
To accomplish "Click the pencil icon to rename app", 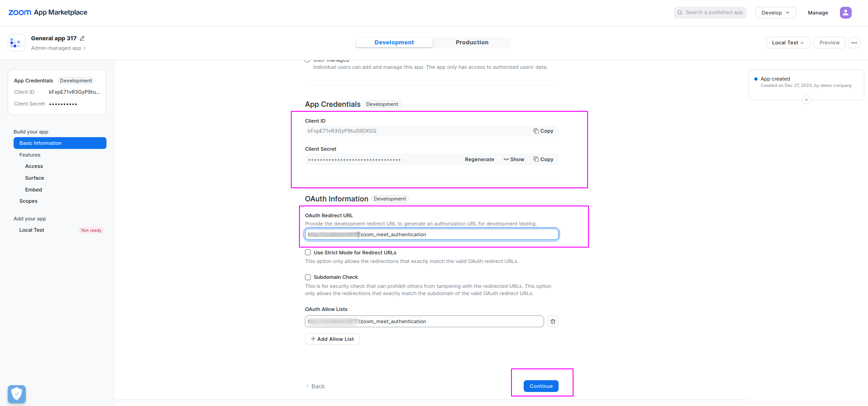I will click(82, 38).
